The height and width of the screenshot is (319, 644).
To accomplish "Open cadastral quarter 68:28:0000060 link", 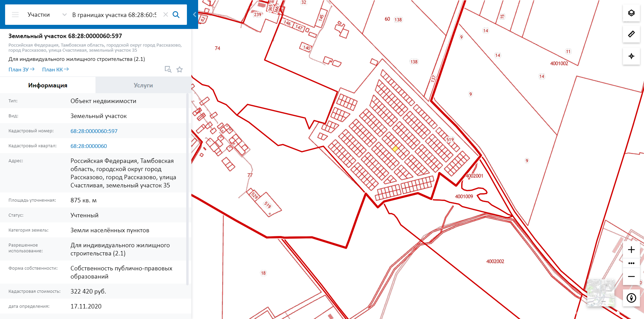I will pyautogui.click(x=89, y=146).
